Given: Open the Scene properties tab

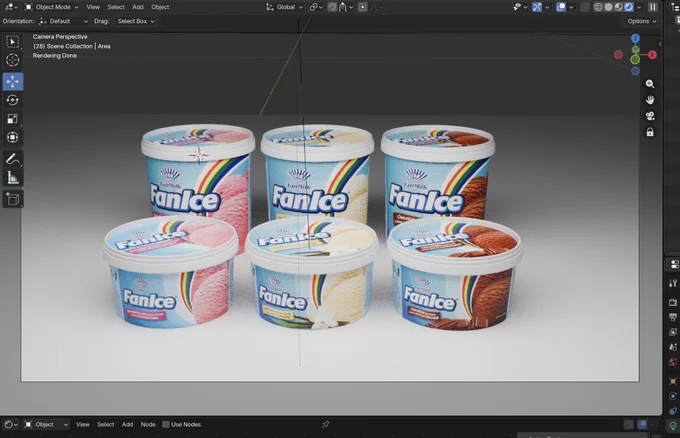Looking at the screenshot, I should click(x=673, y=347).
